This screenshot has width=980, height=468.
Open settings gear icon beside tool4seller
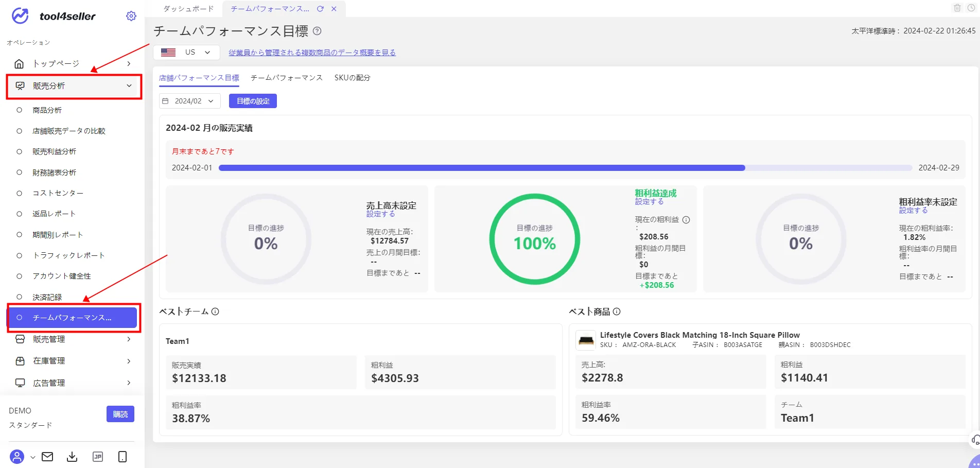click(x=131, y=16)
